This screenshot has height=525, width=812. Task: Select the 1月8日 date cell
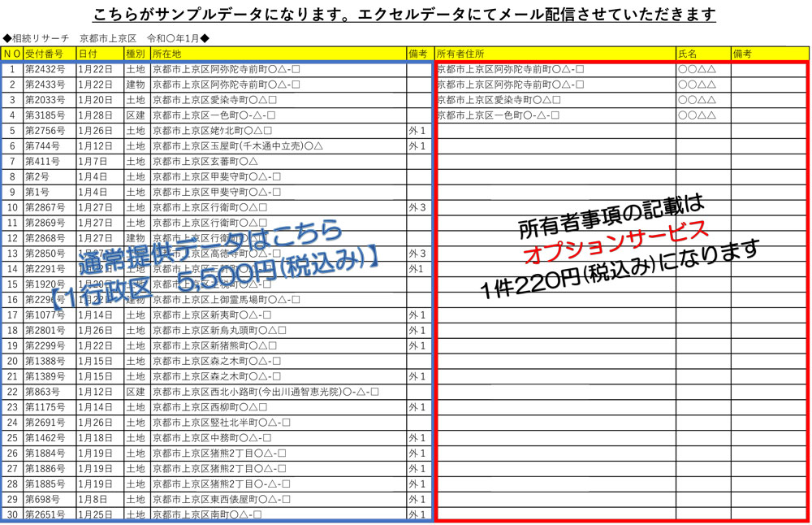coord(99,499)
